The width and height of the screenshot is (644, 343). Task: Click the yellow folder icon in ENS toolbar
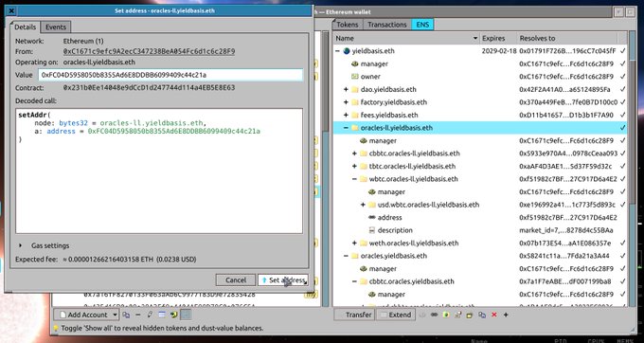coord(470,315)
